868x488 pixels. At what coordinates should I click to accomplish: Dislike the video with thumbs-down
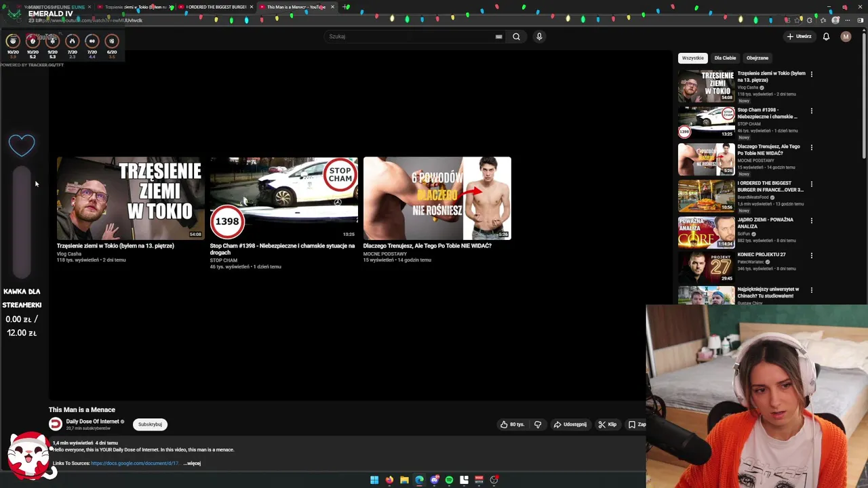click(x=538, y=424)
